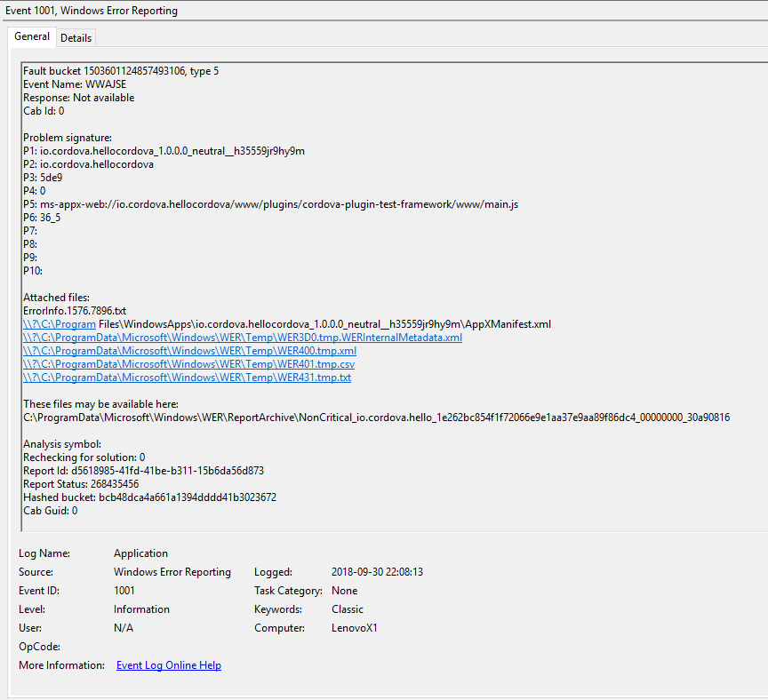Click the Rechecking for solution: 0 line
Image resolution: width=768 pixels, height=700 pixels.
(84, 457)
